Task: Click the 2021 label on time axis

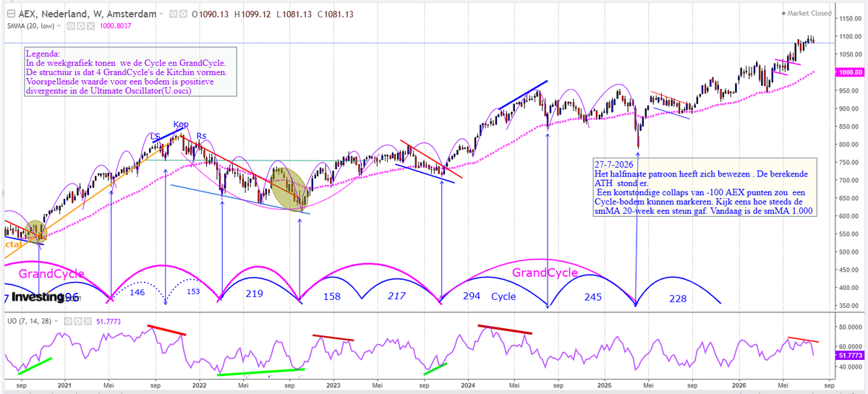Action: coord(65,387)
